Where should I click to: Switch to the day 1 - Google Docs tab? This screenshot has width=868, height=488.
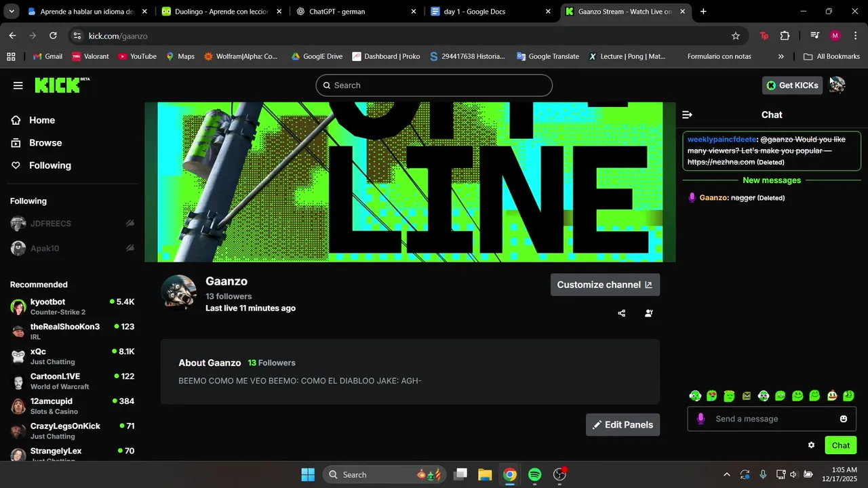[490, 12]
